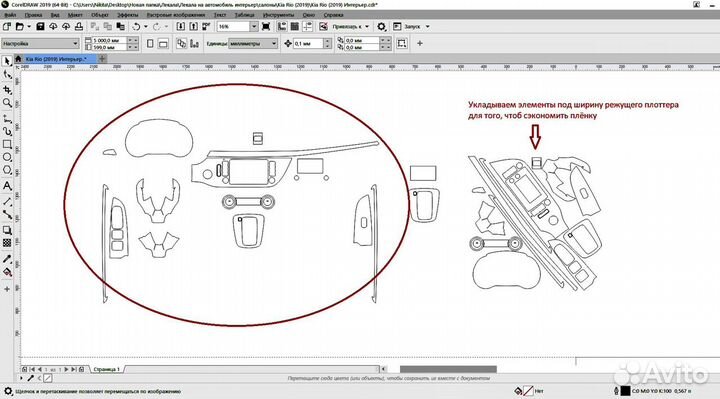Click the horizontal scrollbar thumb
The image size is (720, 399).
coord(448,369)
